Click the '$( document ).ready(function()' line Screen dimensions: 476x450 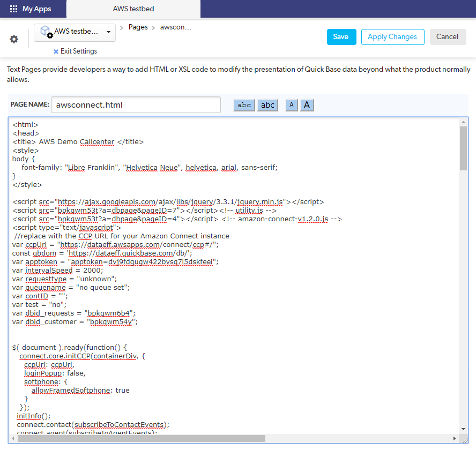pos(70,348)
